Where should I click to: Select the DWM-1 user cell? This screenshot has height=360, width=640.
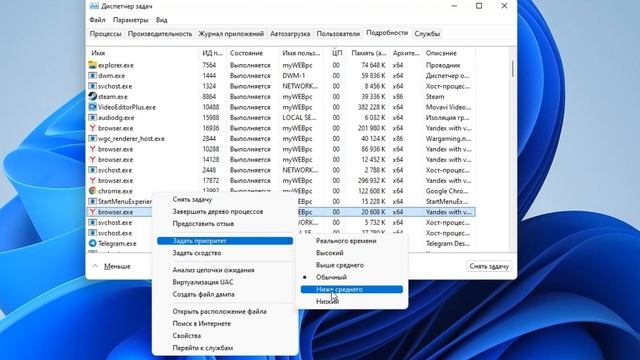(294, 76)
